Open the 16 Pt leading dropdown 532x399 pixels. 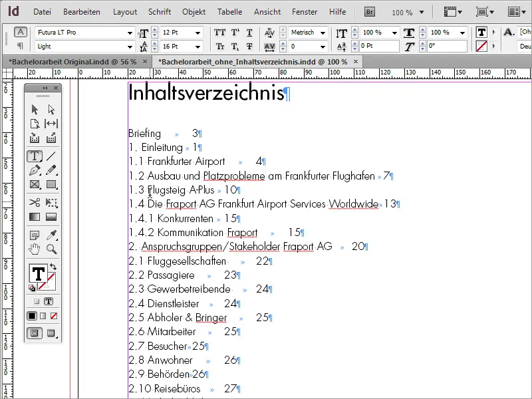click(198, 47)
